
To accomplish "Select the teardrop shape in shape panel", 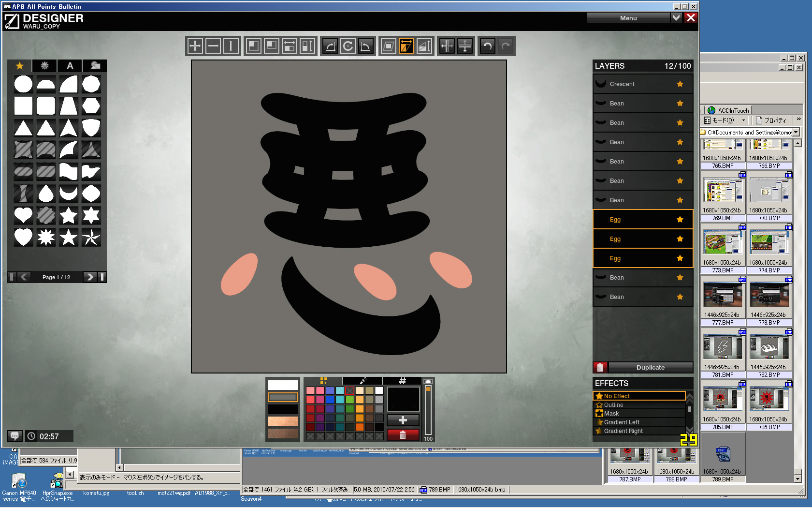I will [46, 194].
